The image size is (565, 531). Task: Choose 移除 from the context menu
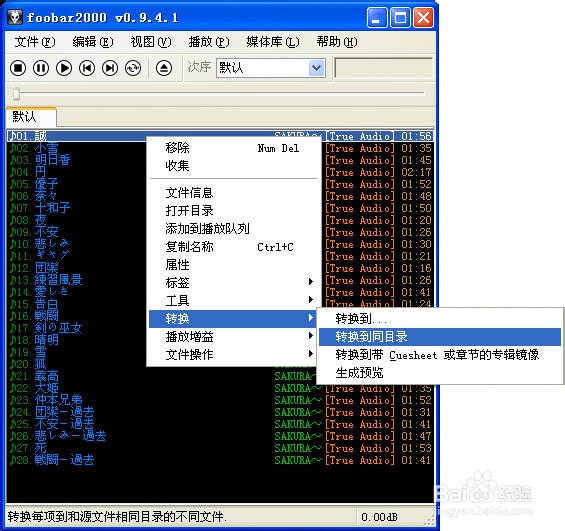[x=233, y=148]
